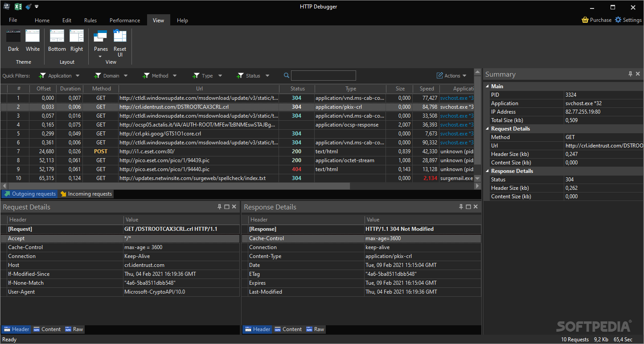Switch to the Edit ribbon tab
The image size is (644, 344).
pyautogui.click(x=67, y=20)
